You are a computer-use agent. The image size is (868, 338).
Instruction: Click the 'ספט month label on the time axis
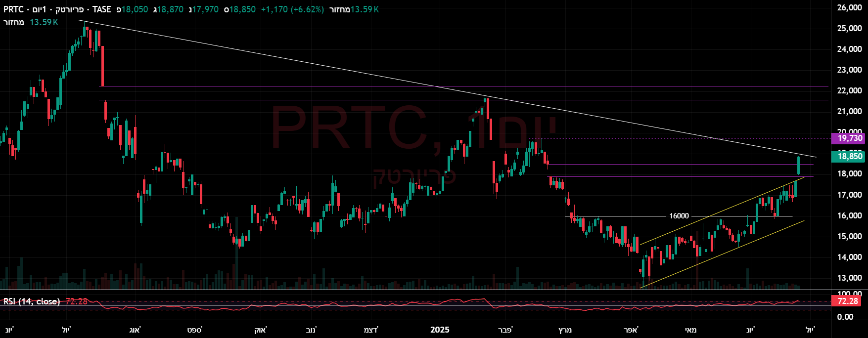tap(194, 330)
